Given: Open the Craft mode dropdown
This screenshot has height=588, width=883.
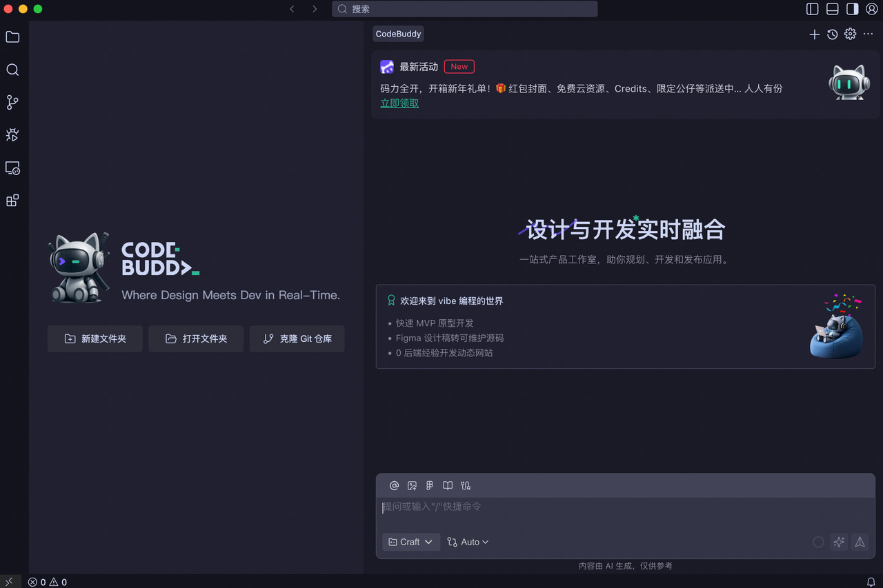Looking at the screenshot, I should (410, 542).
